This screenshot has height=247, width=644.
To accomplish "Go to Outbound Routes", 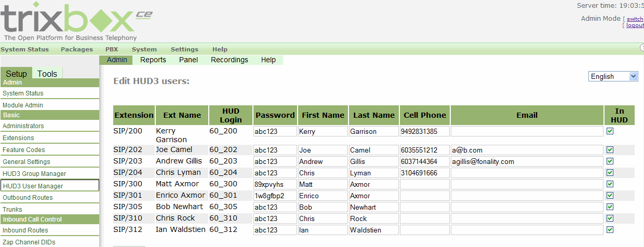I will [28, 198].
